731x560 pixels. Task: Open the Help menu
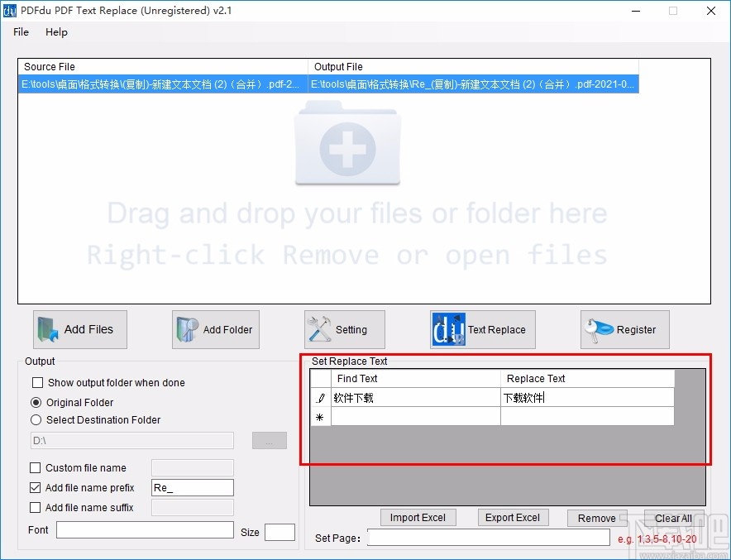click(x=56, y=32)
